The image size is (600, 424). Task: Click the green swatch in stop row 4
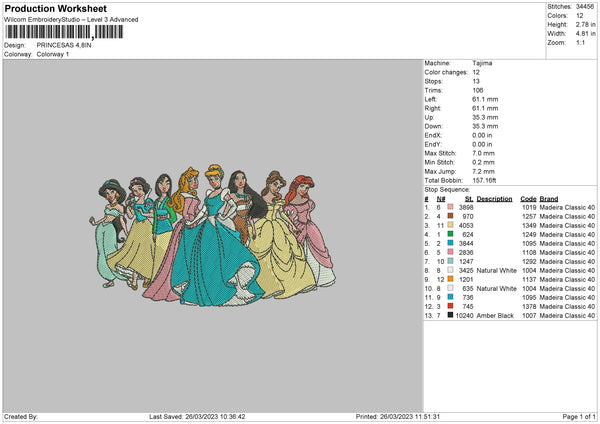pos(450,234)
